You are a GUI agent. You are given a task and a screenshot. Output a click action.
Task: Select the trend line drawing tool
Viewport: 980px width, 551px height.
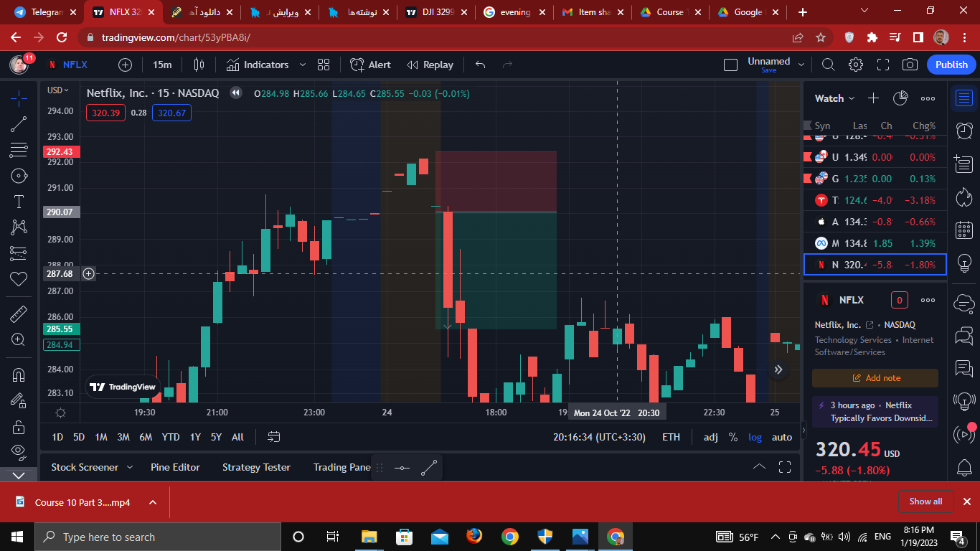pyautogui.click(x=19, y=124)
